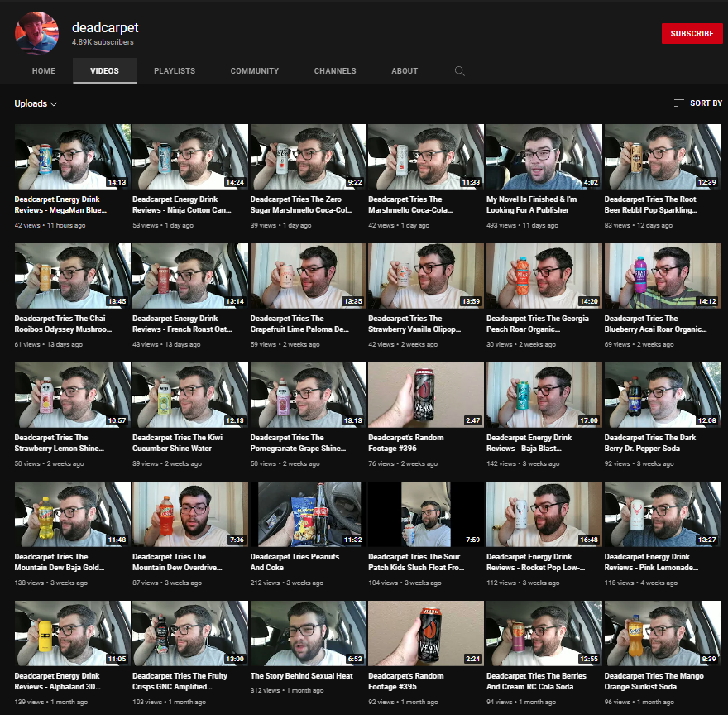
Task: Open the Strawberry Lemon Shine video title
Action: point(59,443)
